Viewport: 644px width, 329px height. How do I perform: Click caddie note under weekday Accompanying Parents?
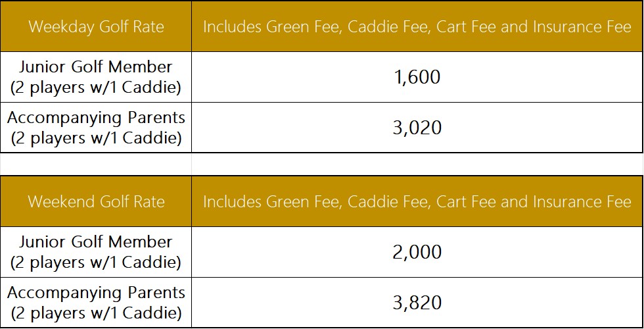[96, 139]
